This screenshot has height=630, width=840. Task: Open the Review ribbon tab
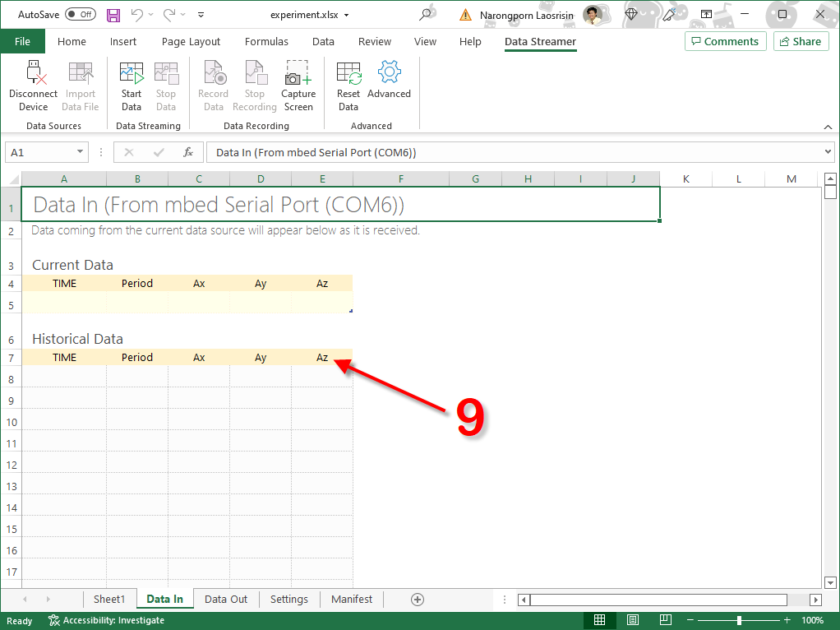point(375,41)
